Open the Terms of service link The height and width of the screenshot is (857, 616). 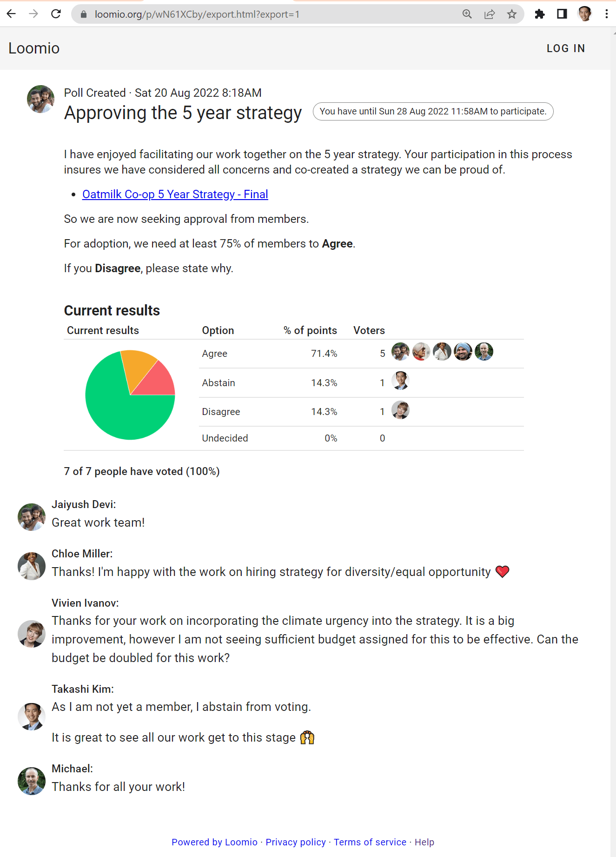pos(370,842)
